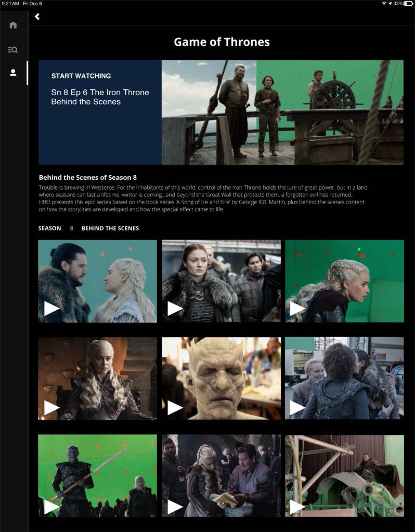Click the series description paragraph
415x532 pixels.
pos(203,198)
